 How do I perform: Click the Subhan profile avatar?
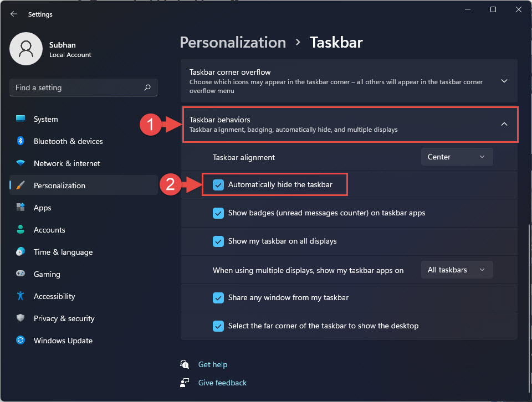(x=26, y=49)
